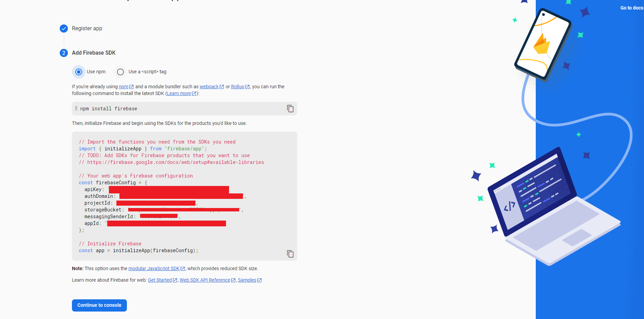Copy the Firebase config code snippet
This screenshot has height=319, width=644.
290,254
